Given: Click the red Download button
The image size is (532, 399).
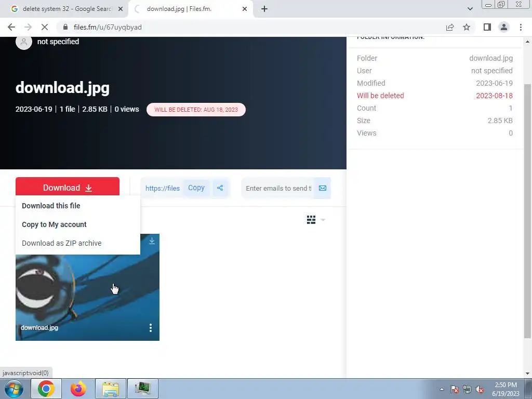Looking at the screenshot, I should tap(68, 187).
